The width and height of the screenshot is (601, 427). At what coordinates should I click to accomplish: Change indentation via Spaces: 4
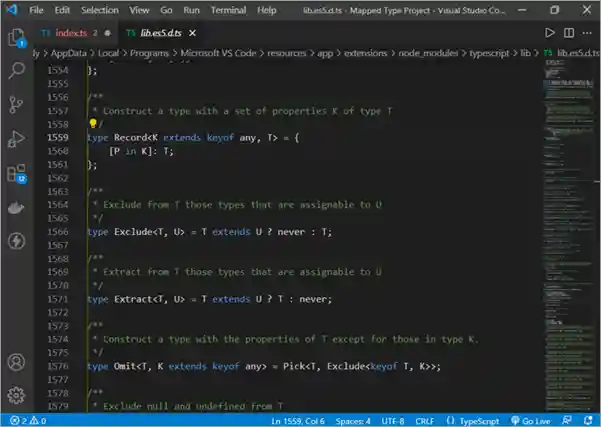coord(353,421)
